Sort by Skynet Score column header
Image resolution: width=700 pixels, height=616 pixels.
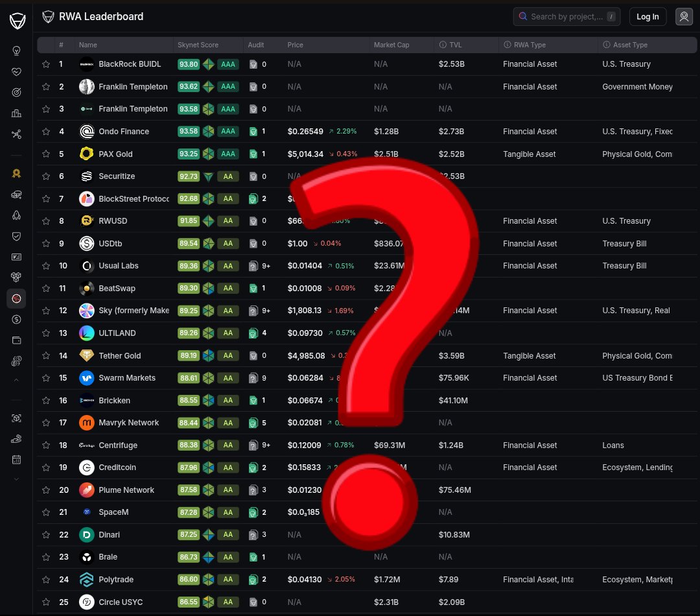(x=198, y=45)
